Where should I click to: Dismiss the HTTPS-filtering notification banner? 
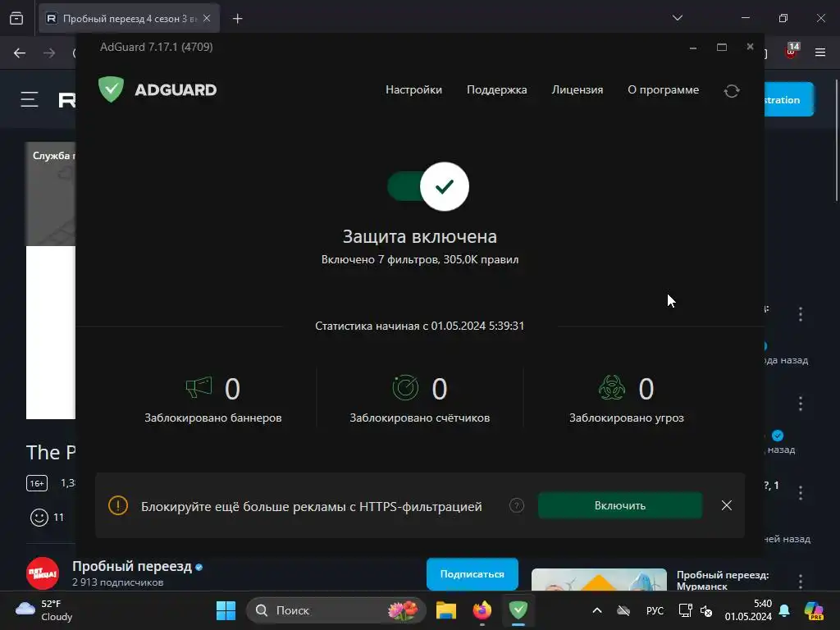[727, 505]
